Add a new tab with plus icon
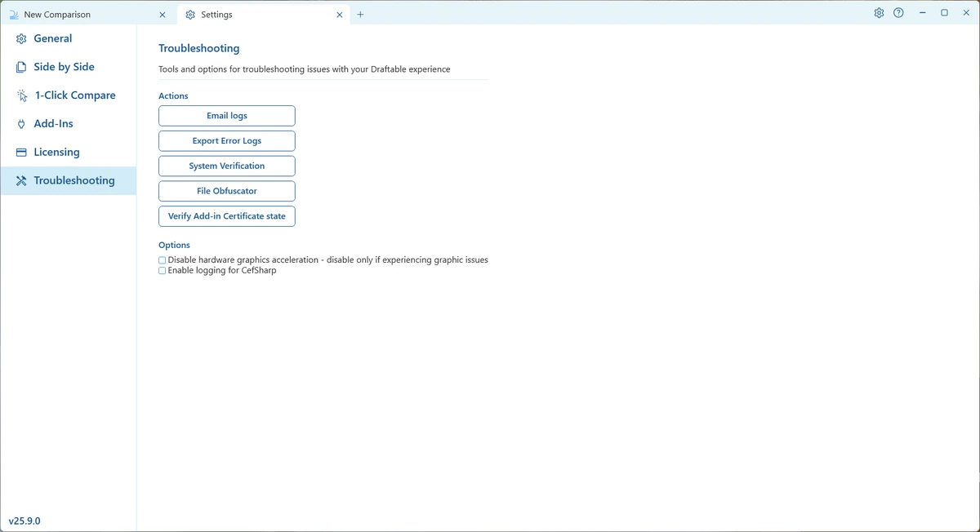The image size is (980, 532). tap(360, 15)
